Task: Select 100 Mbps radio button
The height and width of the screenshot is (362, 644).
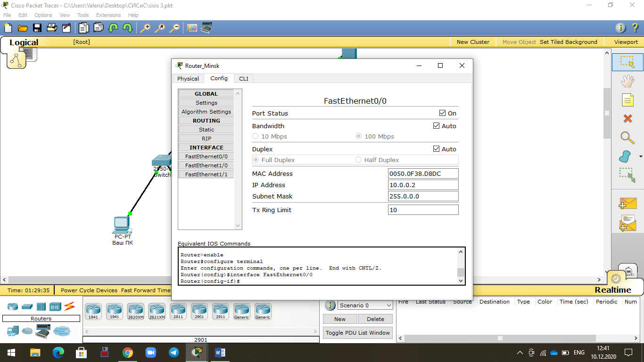Action: 358,136
